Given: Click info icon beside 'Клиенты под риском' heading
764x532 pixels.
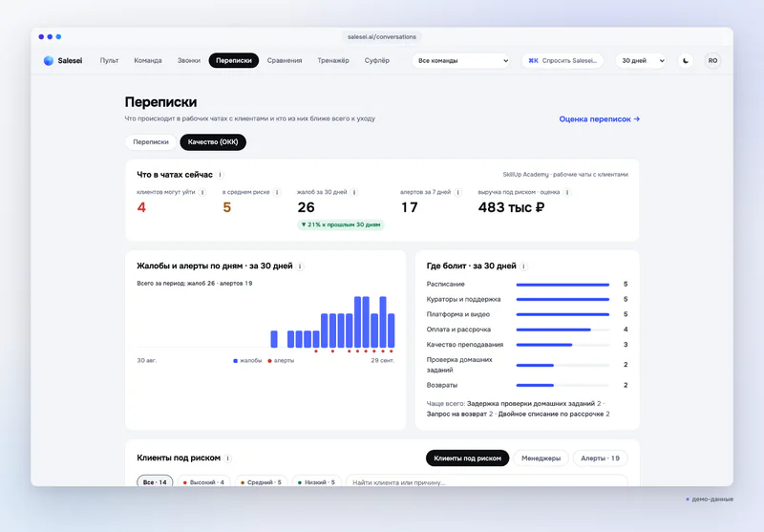Looking at the screenshot, I should pyautogui.click(x=227, y=458).
